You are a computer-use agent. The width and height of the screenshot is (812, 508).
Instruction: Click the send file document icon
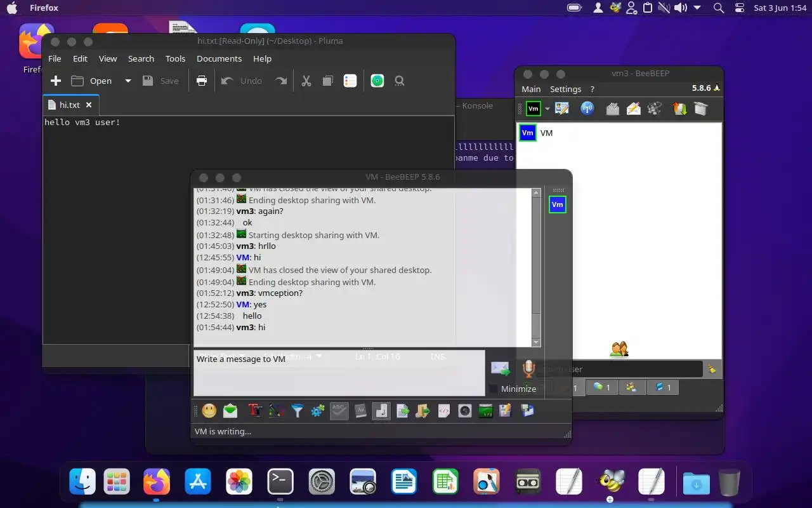pyautogui.click(x=402, y=411)
